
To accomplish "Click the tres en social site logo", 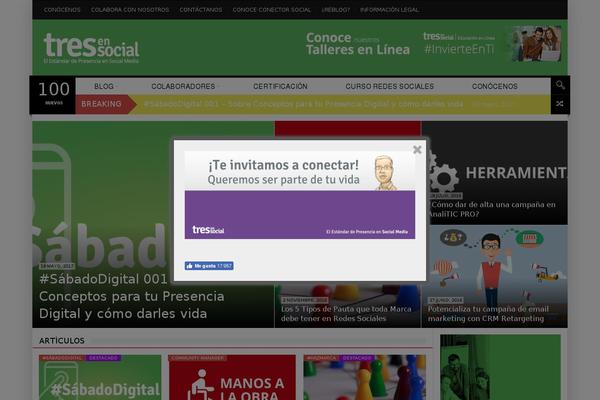I will (91, 48).
